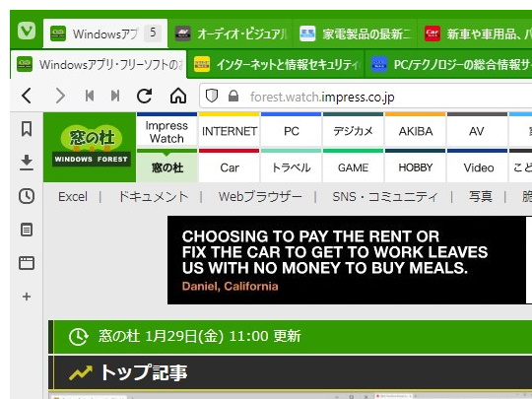Viewport: 532px width, 399px height.
Task: View site security lock info
Action: 233,96
